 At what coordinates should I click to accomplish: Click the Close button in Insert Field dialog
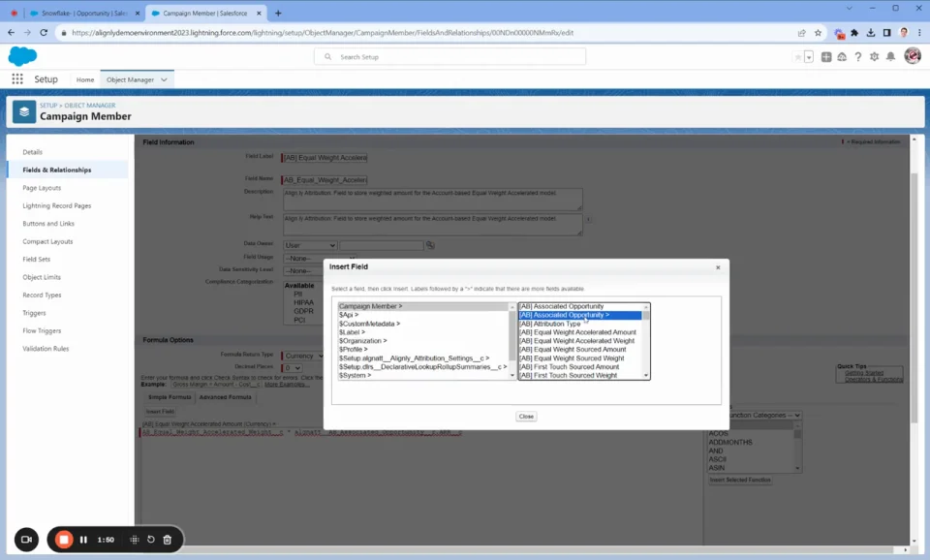[526, 417]
